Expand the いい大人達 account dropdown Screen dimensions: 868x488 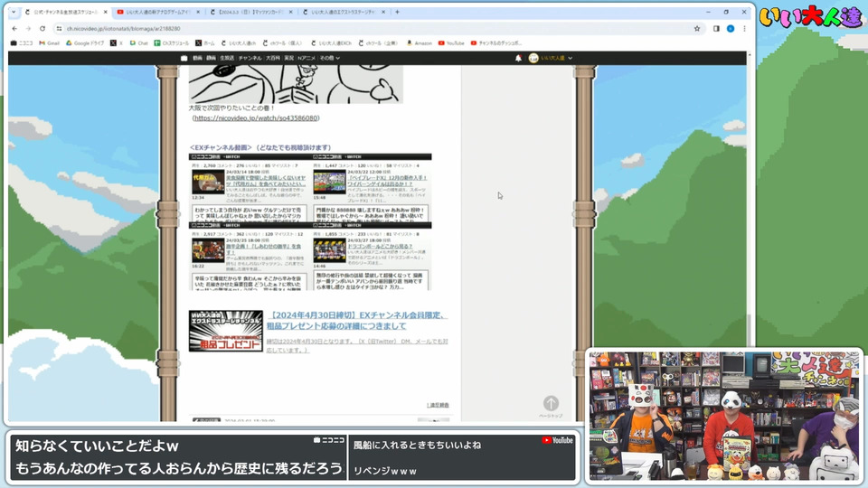551,58
